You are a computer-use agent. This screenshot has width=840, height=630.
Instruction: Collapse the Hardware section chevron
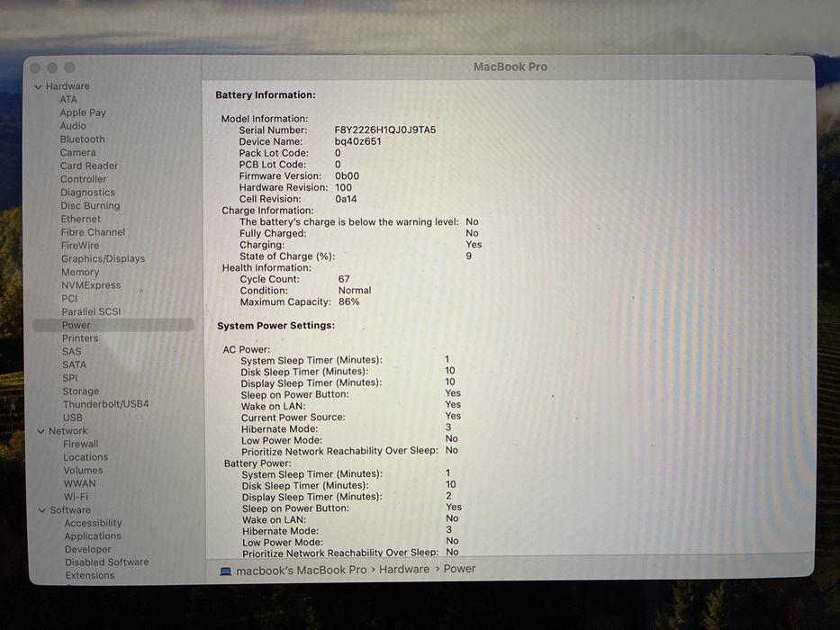coord(38,86)
